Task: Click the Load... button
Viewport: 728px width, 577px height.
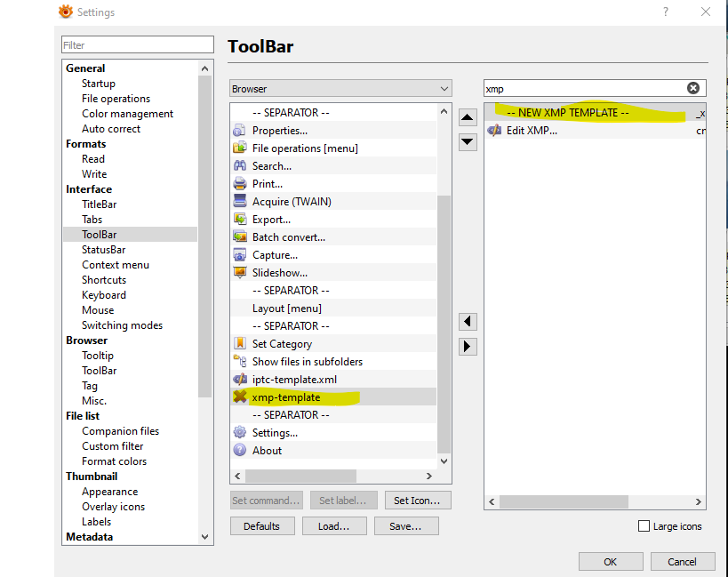Action: 334,526
